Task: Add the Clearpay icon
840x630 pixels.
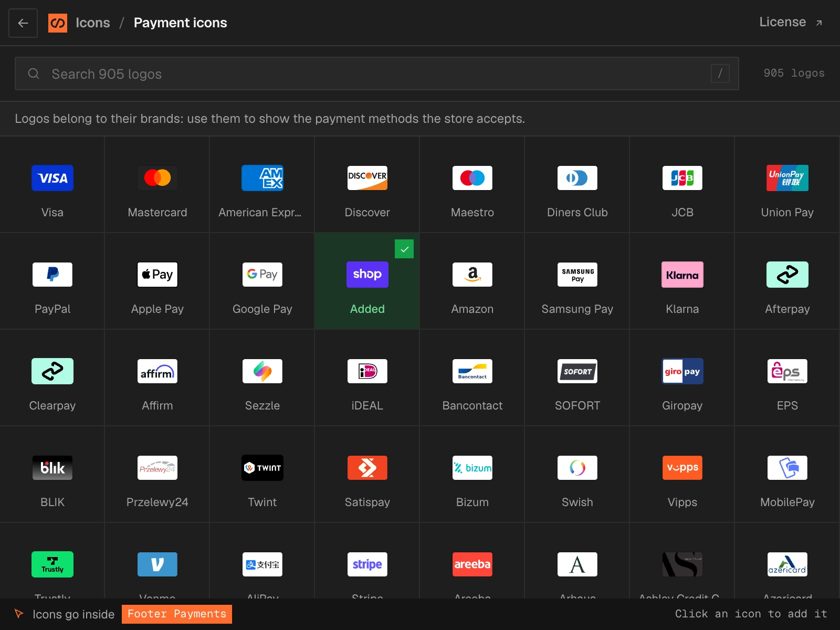Action: 52,377
